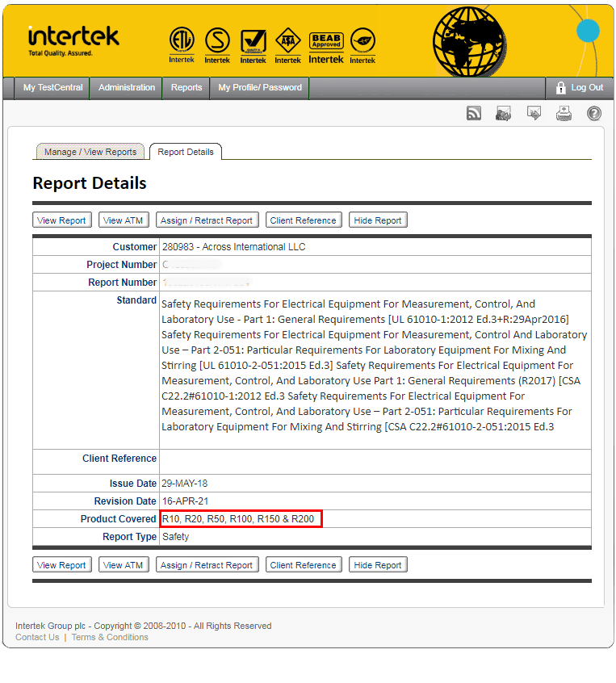616x683 pixels.
Task: Click the email contacts icon with people
Action: pyautogui.click(x=503, y=114)
